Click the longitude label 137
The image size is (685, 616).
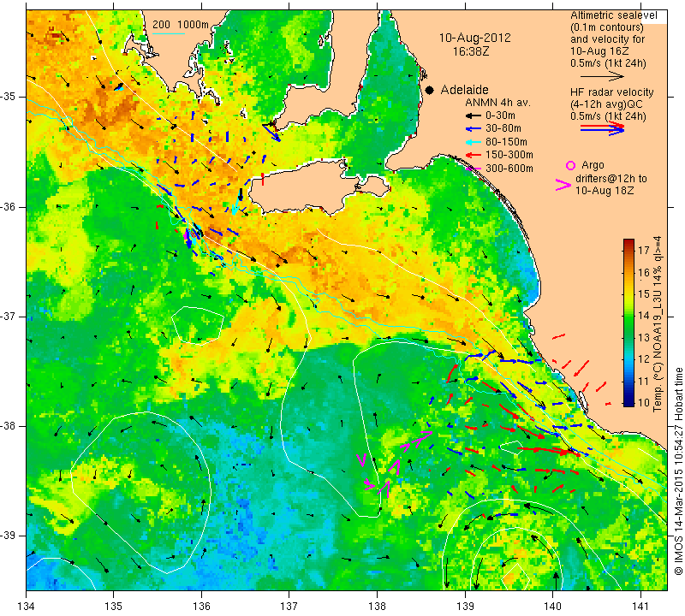tap(289, 607)
